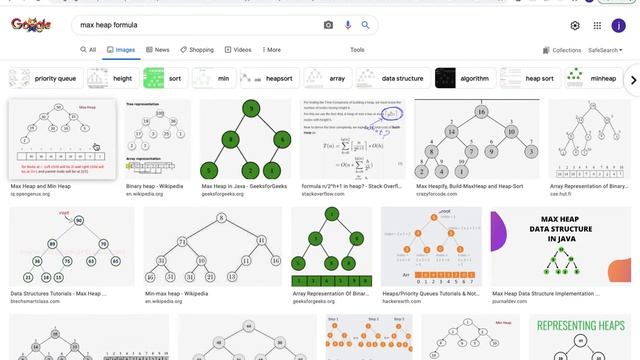Filter by data structure chip

click(x=393, y=78)
